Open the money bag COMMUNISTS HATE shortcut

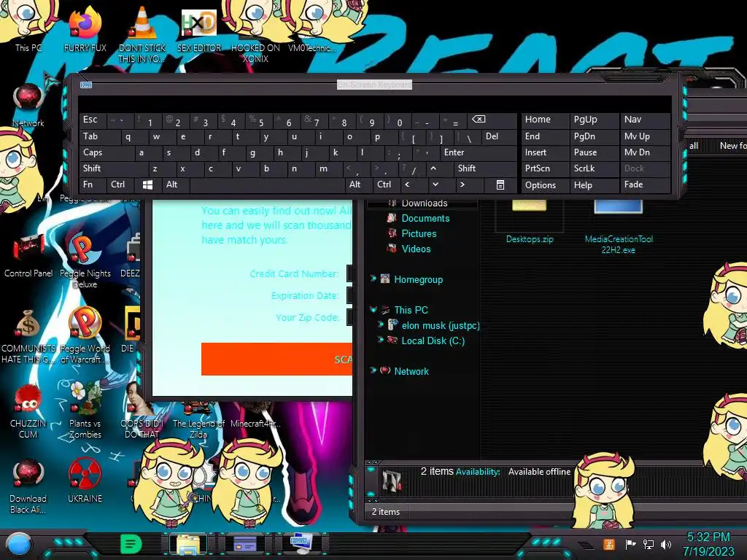click(x=28, y=335)
